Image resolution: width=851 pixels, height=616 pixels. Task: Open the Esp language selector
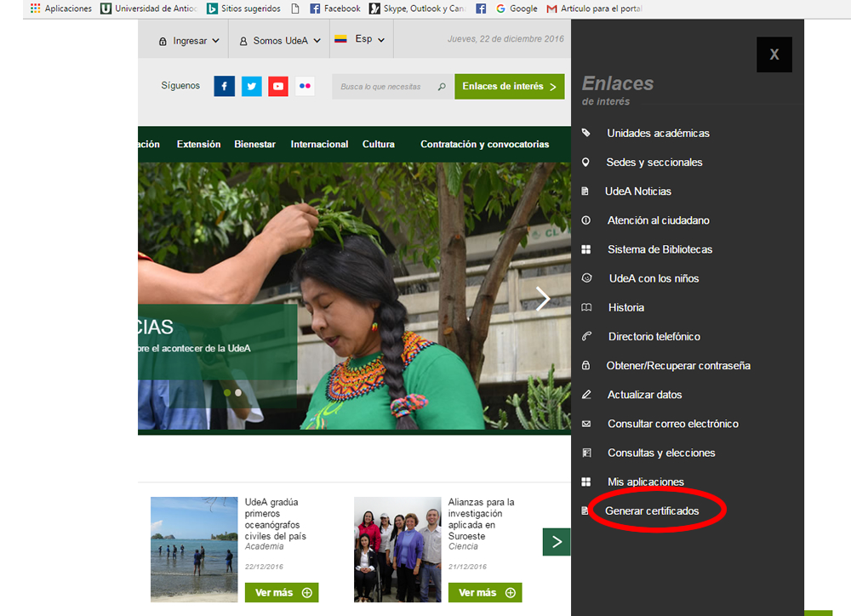[x=360, y=40]
